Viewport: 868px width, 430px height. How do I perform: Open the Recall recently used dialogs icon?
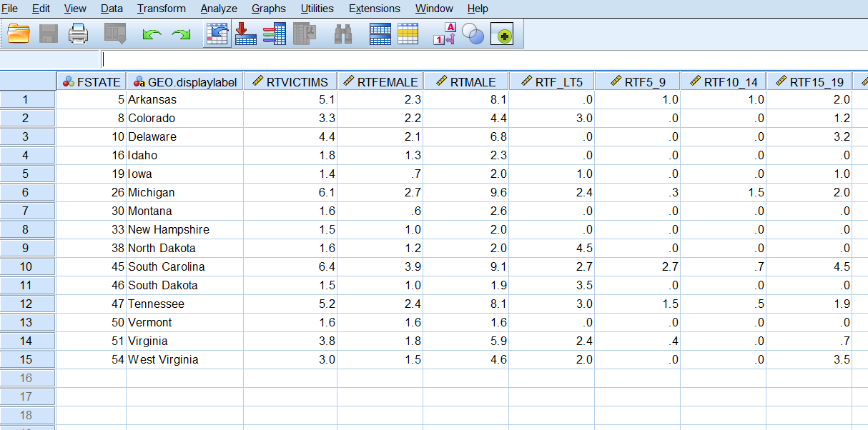click(x=114, y=34)
